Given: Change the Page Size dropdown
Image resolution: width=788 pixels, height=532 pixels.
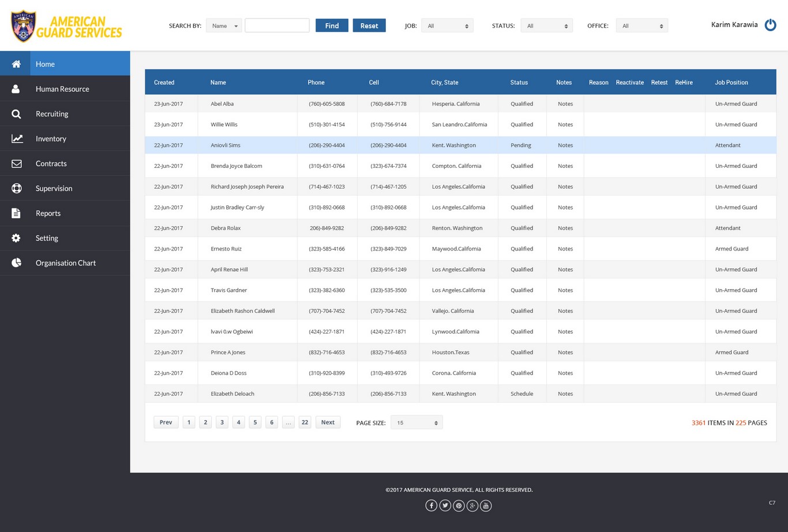Looking at the screenshot, I should point(416,422).
